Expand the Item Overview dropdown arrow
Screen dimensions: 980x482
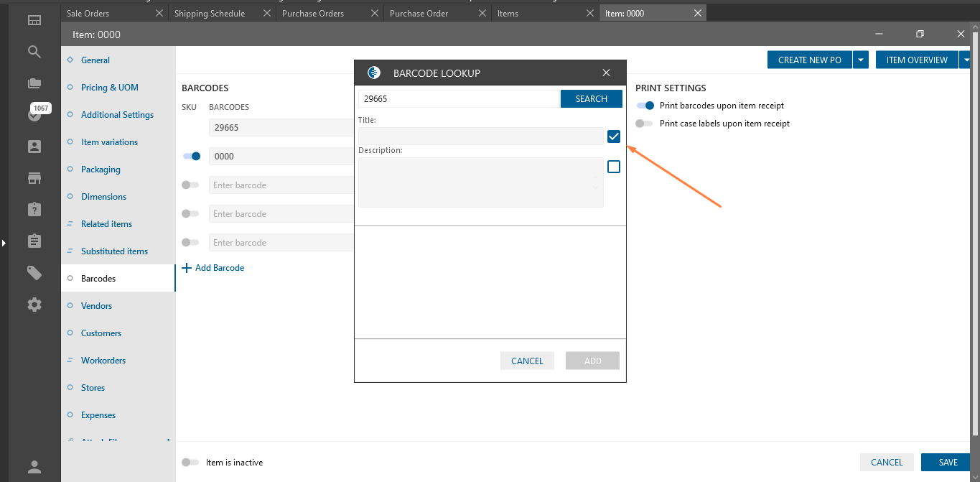[x=967, y=60]
